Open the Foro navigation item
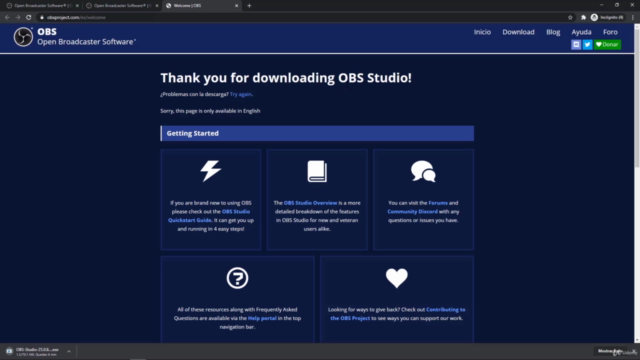 (610, 32)
